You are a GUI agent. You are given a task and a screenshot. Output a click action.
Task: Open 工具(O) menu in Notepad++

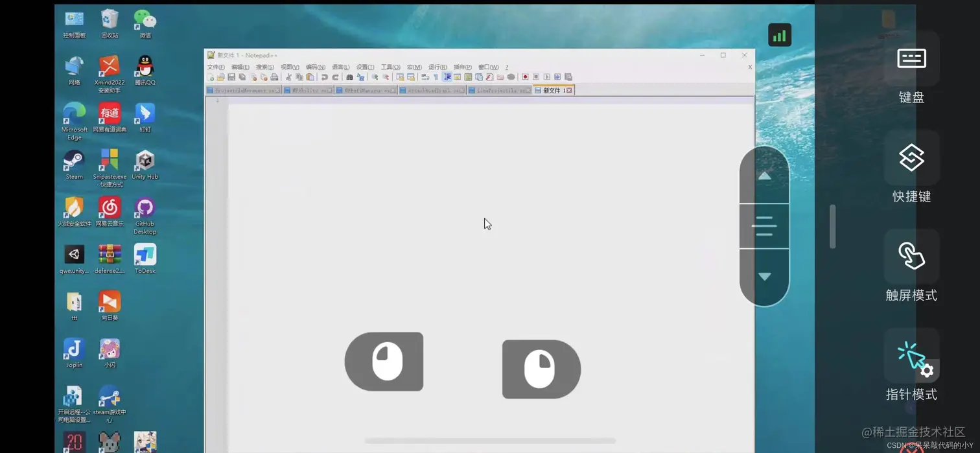click(391, 67)
